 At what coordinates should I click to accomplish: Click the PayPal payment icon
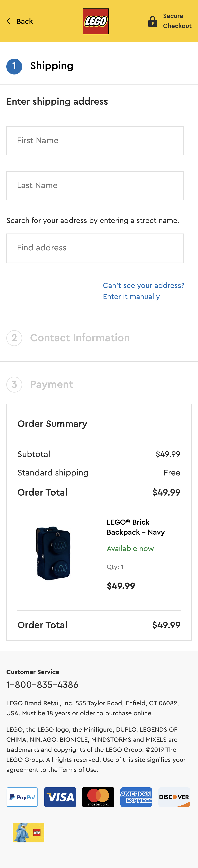(x=22, y=797)
